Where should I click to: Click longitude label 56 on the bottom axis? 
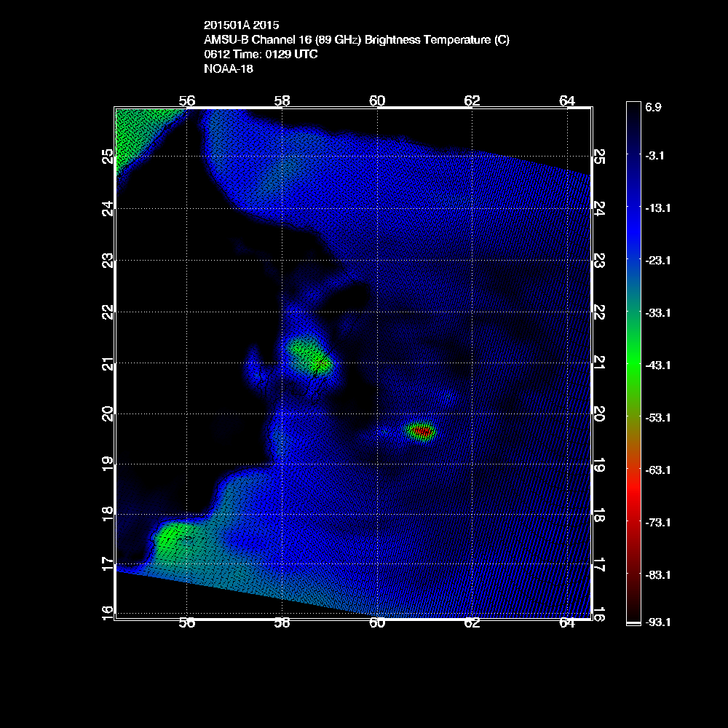pyautogui.click(x=187, y=623)
